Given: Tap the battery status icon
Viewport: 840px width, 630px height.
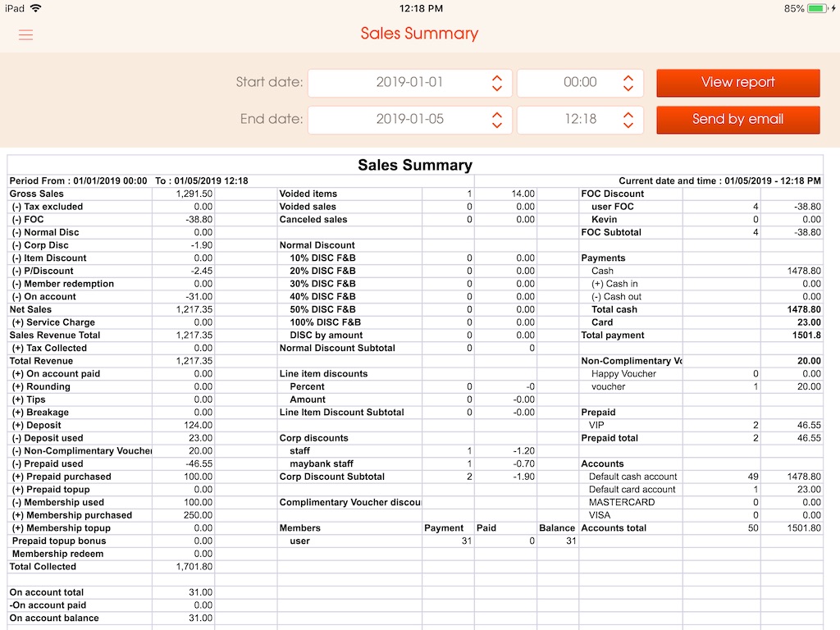Looking at the screenshot, I should coord(818,8).
